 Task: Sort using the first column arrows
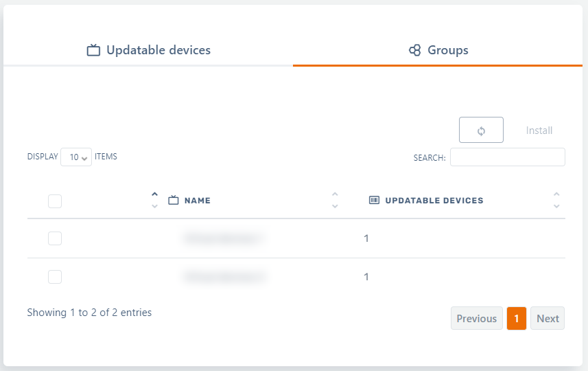[x=154, y=200]
